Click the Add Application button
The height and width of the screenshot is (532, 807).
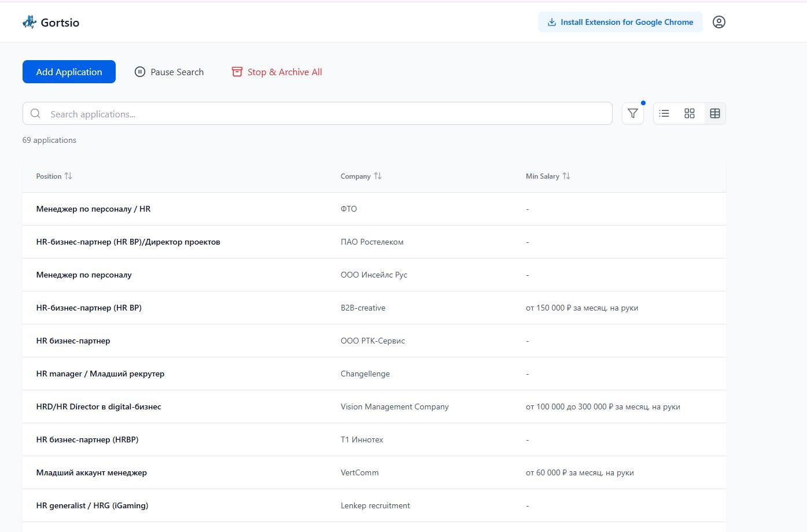pos(69,72)
